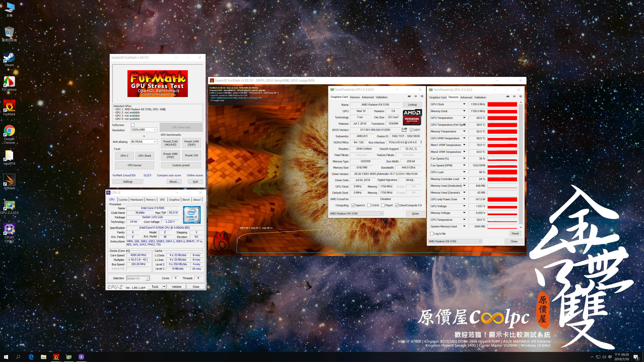
Task: Open Edge browser from the taskbar
Action: pyautogui.click(x=31, y=357)
